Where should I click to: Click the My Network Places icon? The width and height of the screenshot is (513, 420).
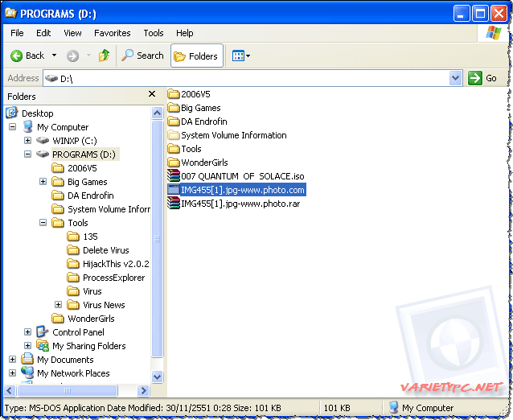tap(27, 373)
